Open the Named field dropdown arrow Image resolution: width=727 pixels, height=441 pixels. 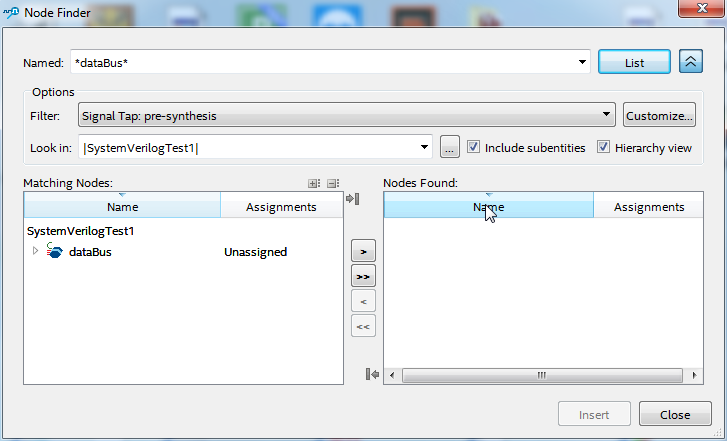pyautogui.click(x=582, y=62)
